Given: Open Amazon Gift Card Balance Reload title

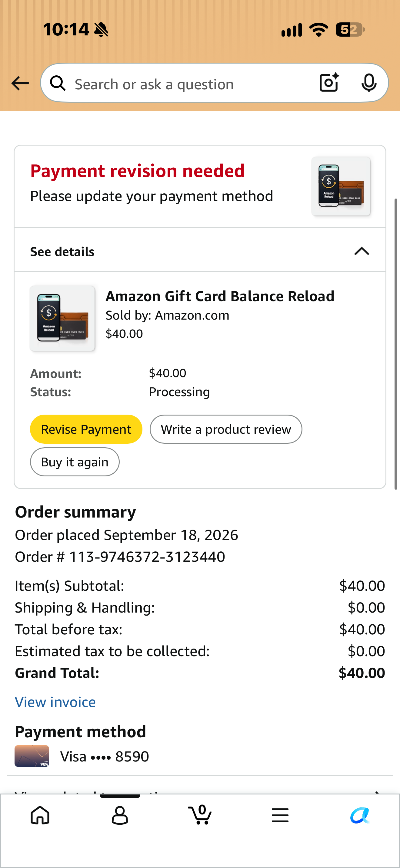Looking at the screenshot, I should [220, 296].
